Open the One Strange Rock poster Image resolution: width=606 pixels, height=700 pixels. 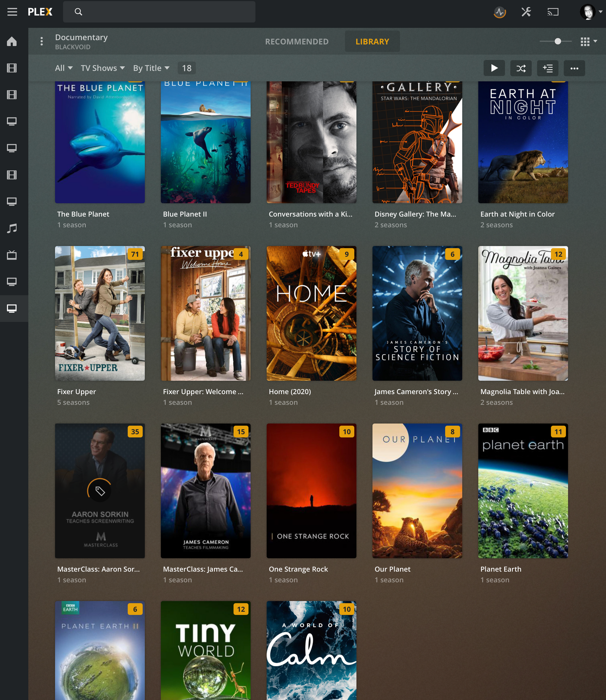(x=311, y=491)
